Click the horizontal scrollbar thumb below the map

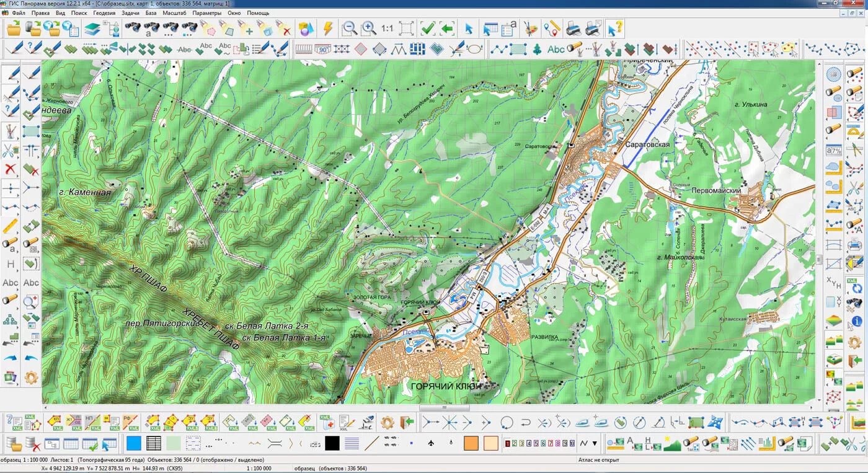coord(445,408)
